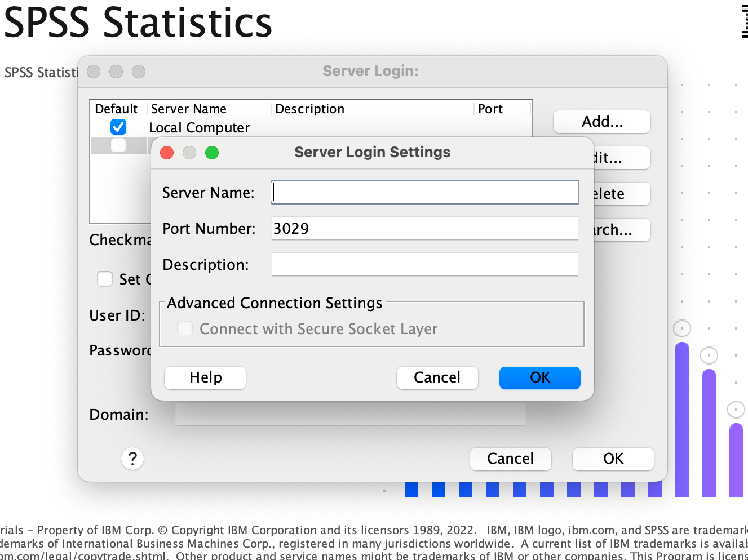Click the partly hidden Search... button
This screenshot has height=560, width=748.
point(621,230)
